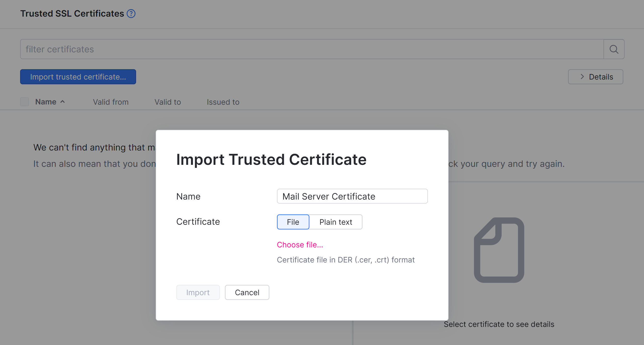Switch to Plain text certificate mode

(x=336, y=222)
